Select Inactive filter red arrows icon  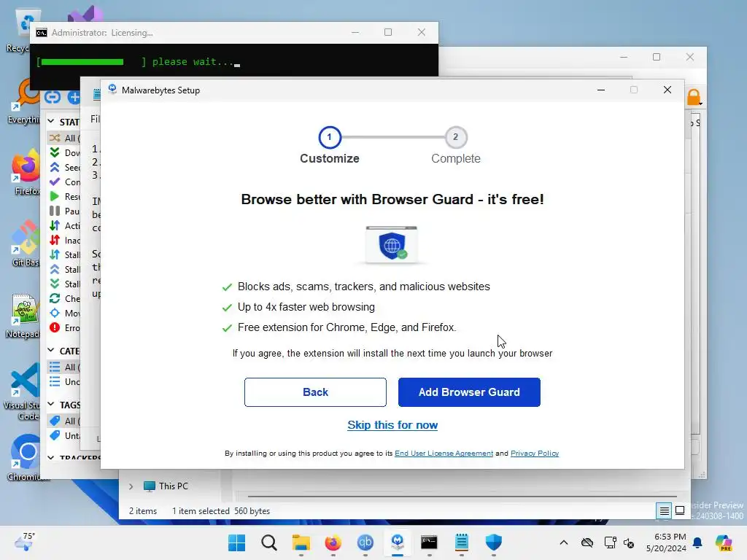pos(55,240)
